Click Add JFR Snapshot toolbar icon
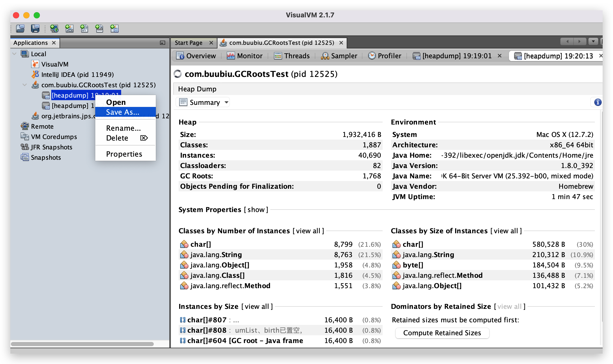Screen dimensions: 613x364 click(x=99, y=28)
